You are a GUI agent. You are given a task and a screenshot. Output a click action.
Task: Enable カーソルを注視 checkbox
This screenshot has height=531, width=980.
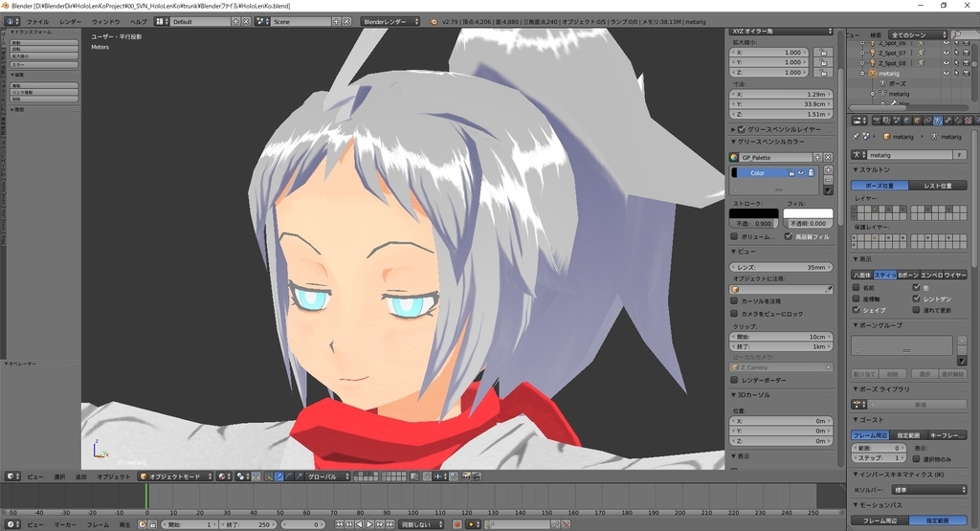[x=734, y=301]
